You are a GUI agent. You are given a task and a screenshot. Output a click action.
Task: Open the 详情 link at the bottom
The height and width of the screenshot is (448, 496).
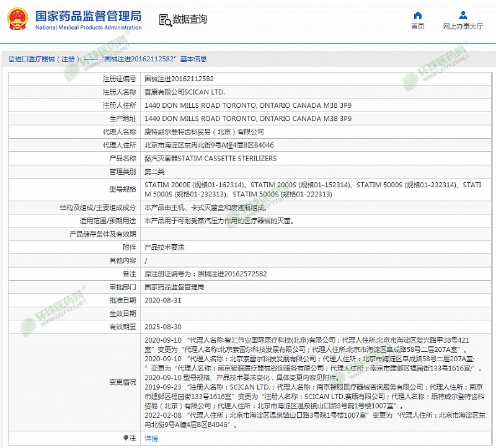point(151,438)
